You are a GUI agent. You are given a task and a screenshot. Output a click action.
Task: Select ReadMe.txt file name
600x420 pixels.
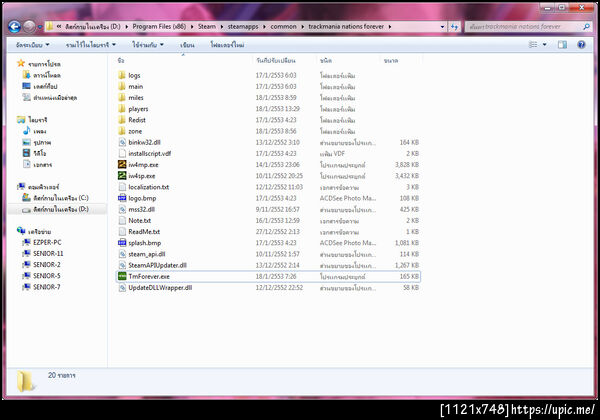144,232
